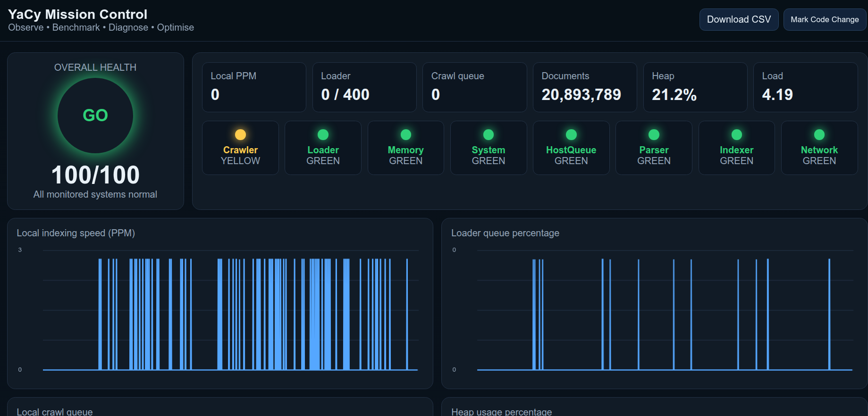Click the Mark Code Change button
This screenshot has width=868, height=416.
tap(825, 19)
